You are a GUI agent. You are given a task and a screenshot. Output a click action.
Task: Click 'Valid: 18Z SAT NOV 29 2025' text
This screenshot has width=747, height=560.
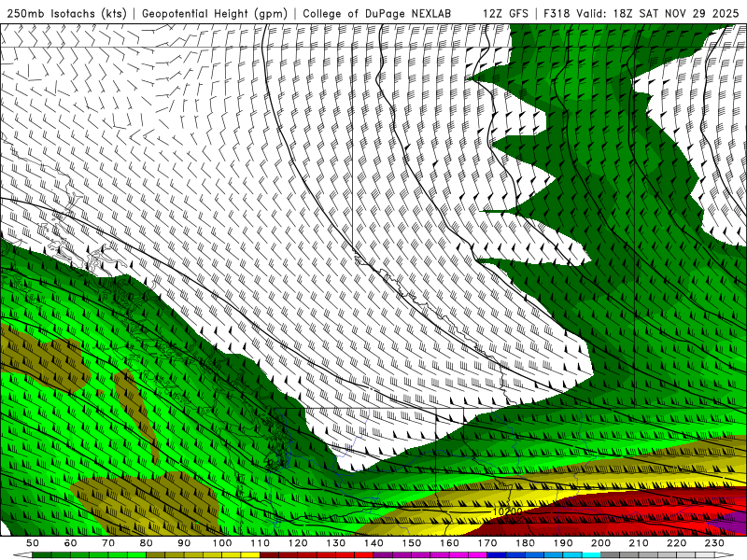tap(657, 13)
